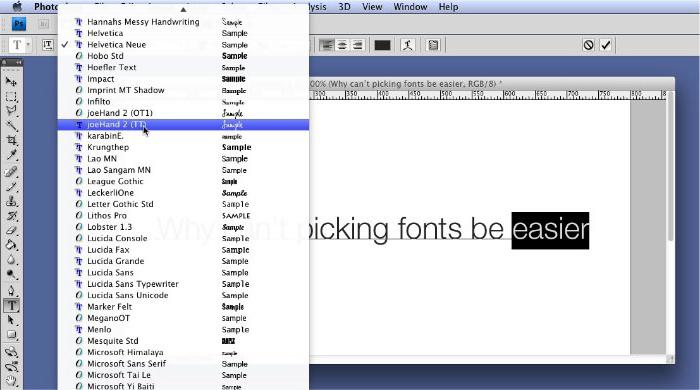Select the Dodge tool
The height and width of the screenshot is (390, 700).
11,274
